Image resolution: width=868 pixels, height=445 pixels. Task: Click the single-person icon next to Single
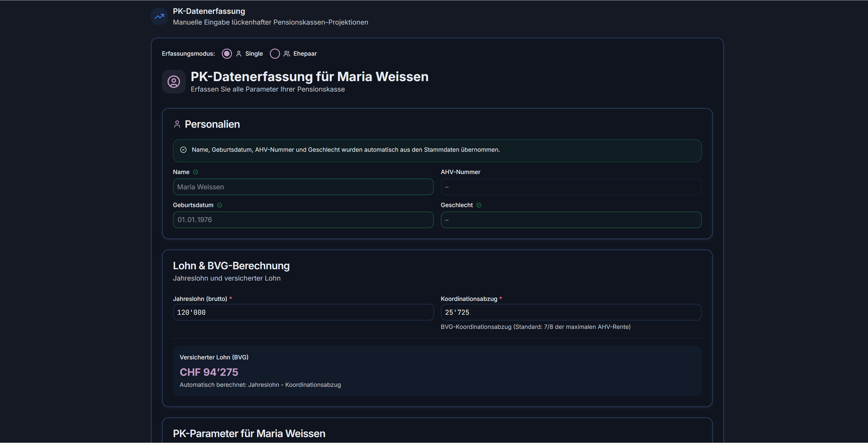click(x=238, y=54)
